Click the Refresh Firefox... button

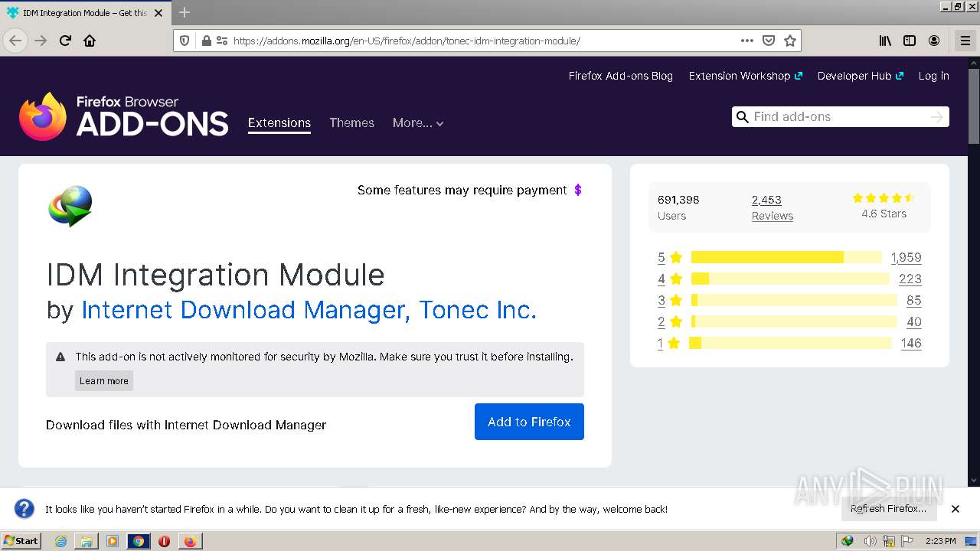click(888, 509)
